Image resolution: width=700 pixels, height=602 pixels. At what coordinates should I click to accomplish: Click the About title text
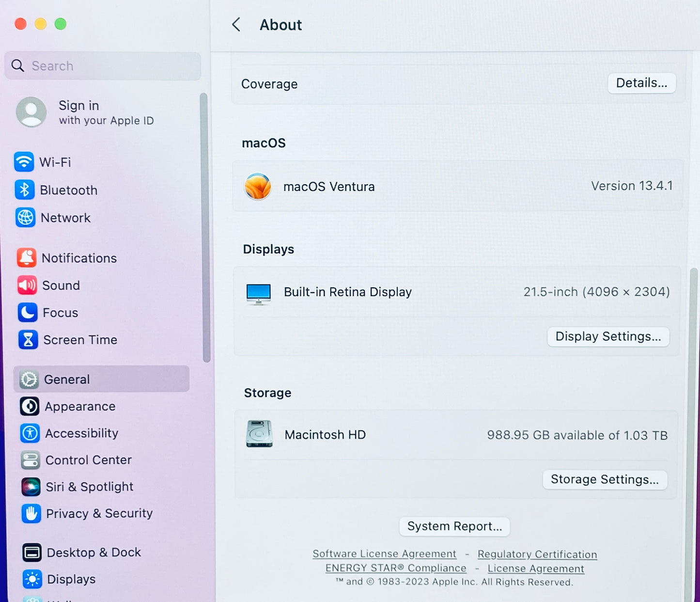coord(281,25)
